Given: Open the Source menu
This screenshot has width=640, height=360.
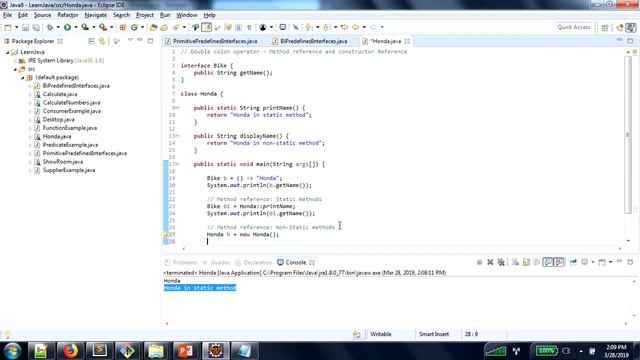Looking at the screenshot, I should 42,15.
